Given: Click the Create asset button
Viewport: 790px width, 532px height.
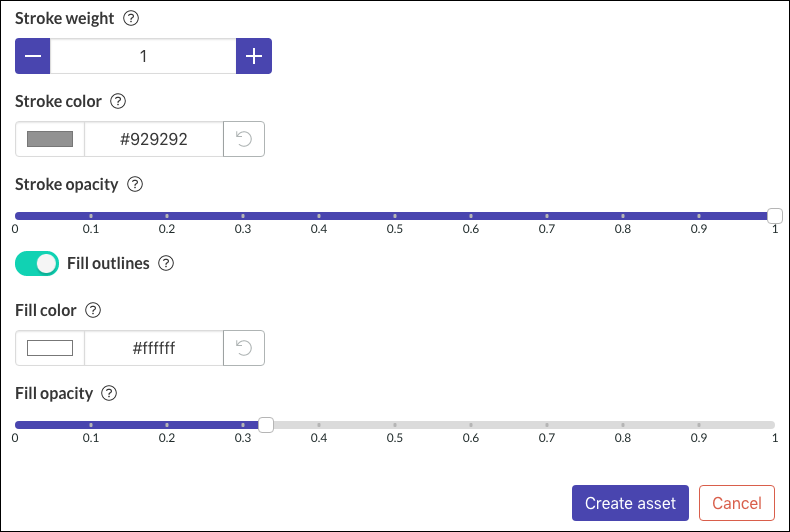Looking at the screenshot, I should (x=630, y=503).
